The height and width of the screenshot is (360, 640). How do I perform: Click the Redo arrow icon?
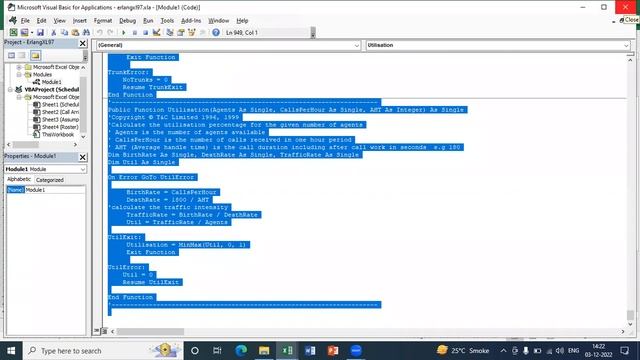(x=111, y=33)
